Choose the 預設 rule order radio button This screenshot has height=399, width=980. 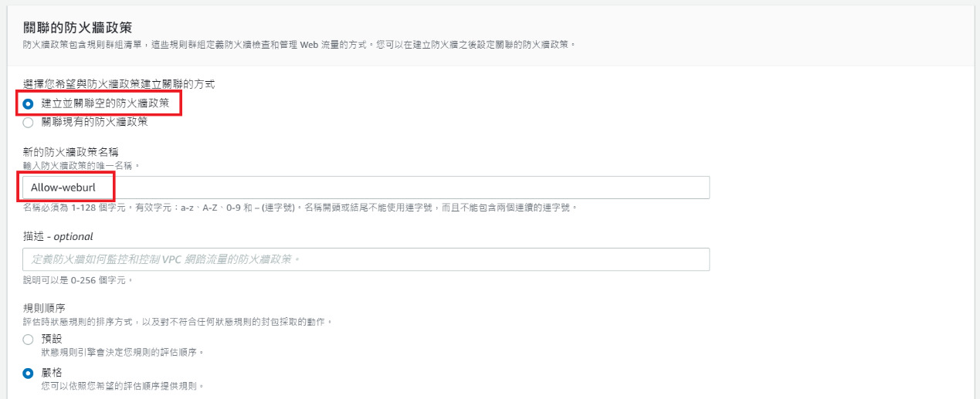(29, 339)
